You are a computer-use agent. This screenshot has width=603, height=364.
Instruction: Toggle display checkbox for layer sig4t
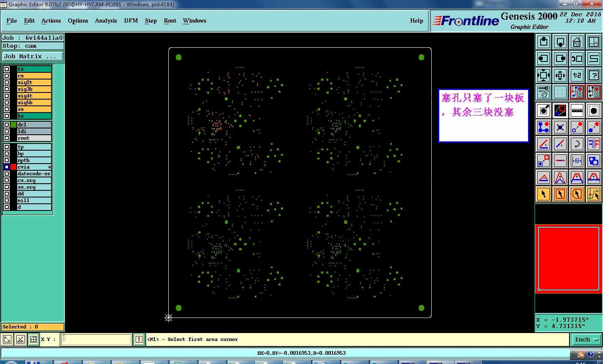(x=7, y=96)
